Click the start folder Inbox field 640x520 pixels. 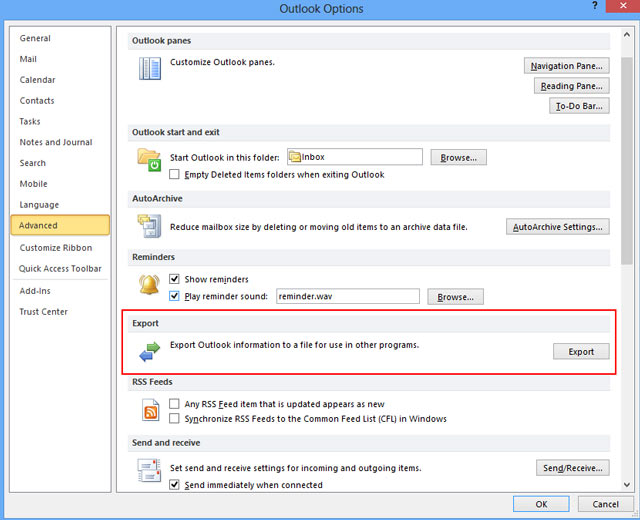(x=355, y=157)
